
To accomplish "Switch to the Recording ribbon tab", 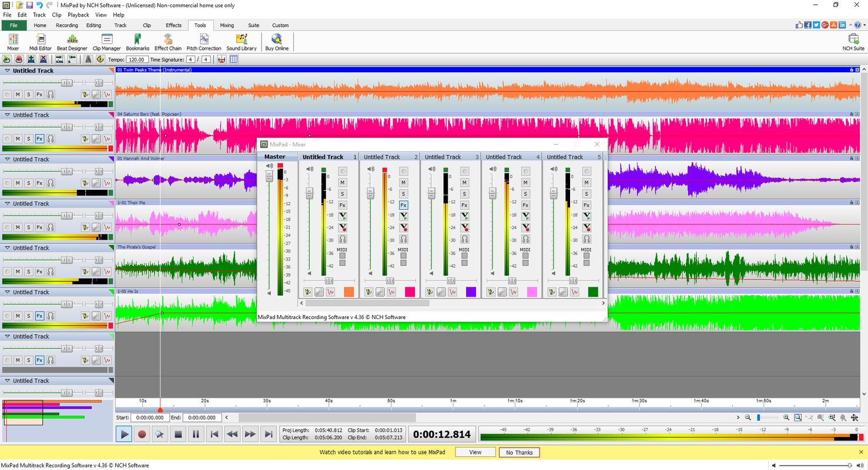I will pyautogui.click(x=67, y=25).
